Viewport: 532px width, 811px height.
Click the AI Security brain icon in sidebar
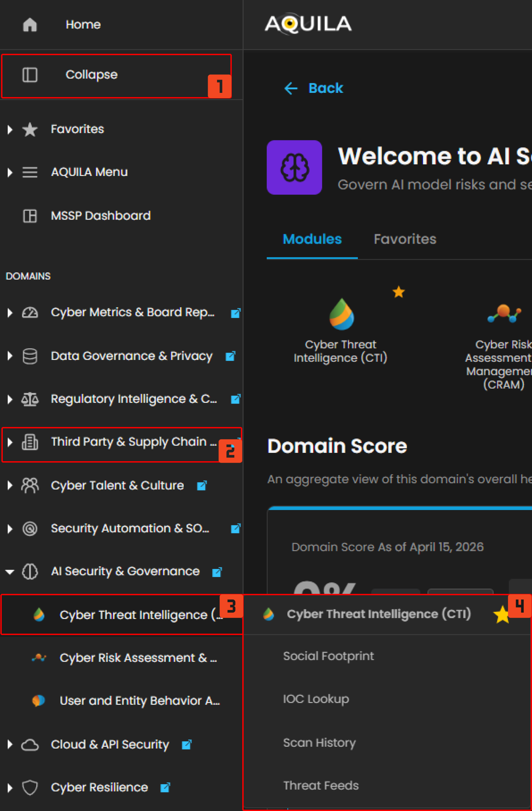click(30, 572)
